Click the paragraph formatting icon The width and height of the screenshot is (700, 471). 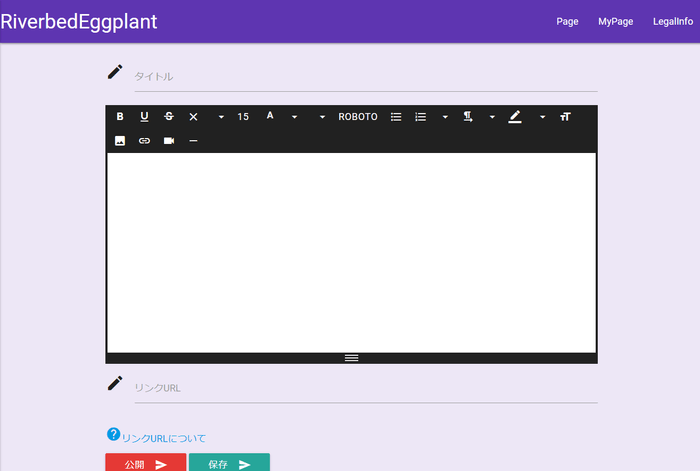click(467, 117)
